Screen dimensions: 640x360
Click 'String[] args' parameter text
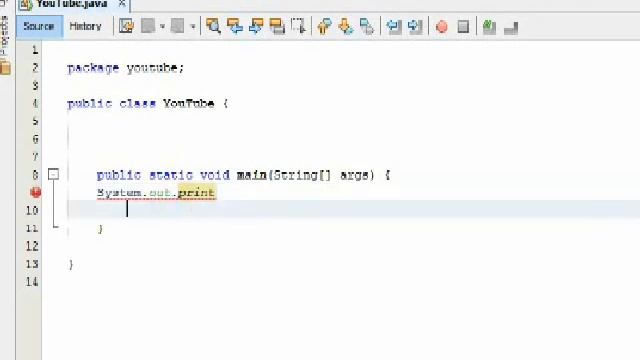(x=321, y=176)
